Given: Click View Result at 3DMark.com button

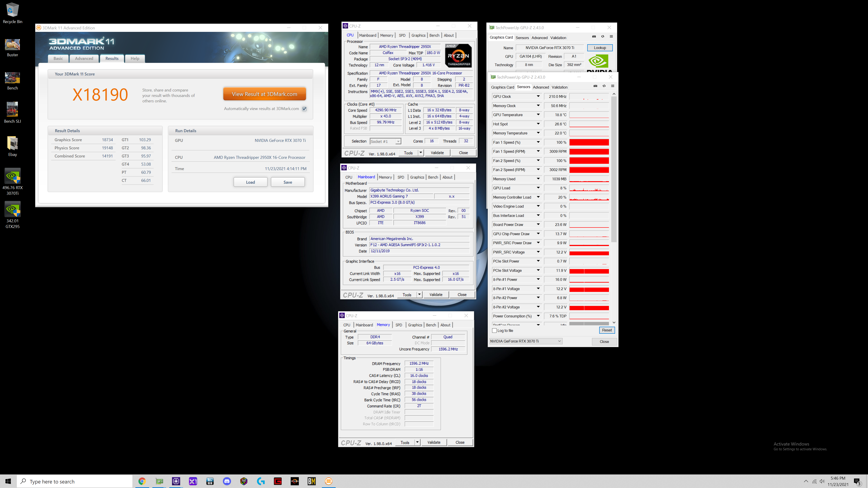Looking at the screenshot, I should (x=264, y=94).
